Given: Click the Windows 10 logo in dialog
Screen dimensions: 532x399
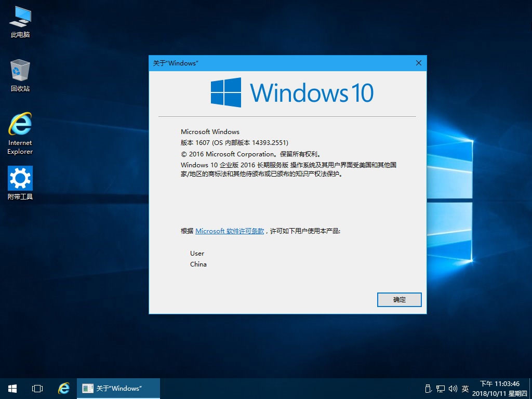Looking at the screenshot, I should (x=292, y=92).
